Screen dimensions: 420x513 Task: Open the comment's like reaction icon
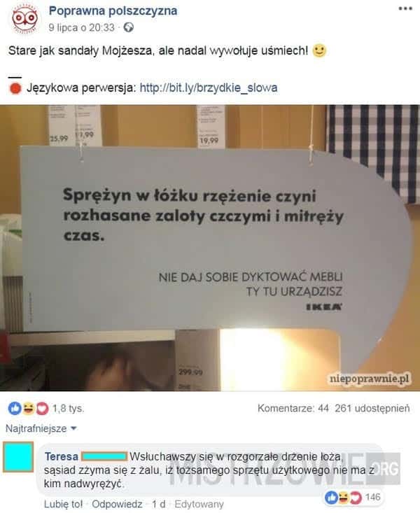click(331, 498)
